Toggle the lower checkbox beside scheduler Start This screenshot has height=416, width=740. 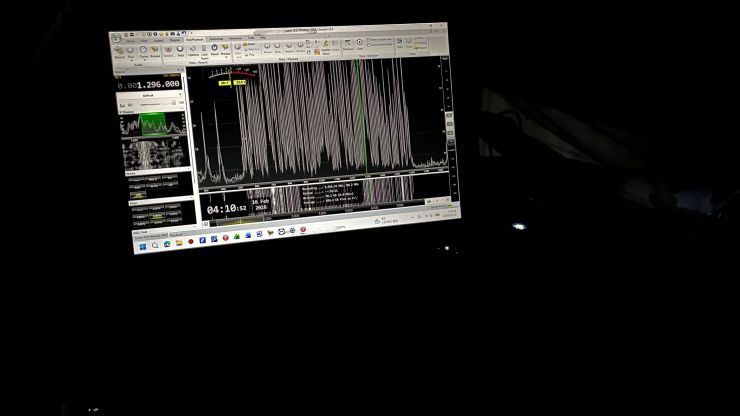[370, 47]
